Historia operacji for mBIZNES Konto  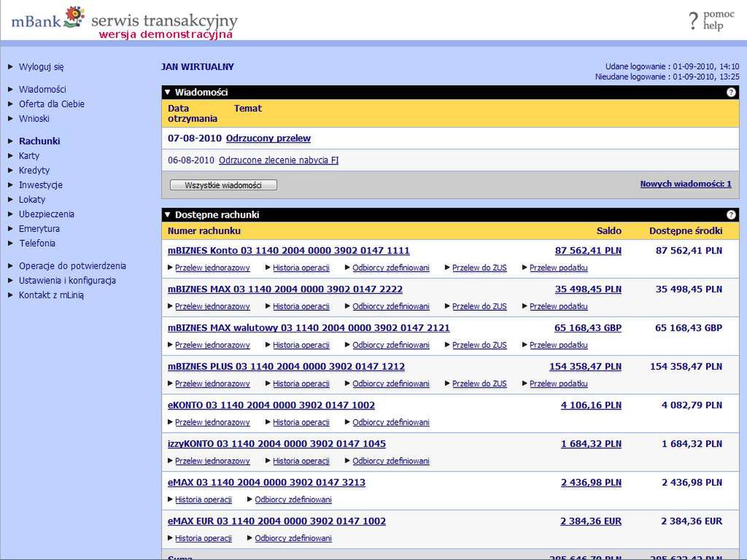[x=301, y=268]
